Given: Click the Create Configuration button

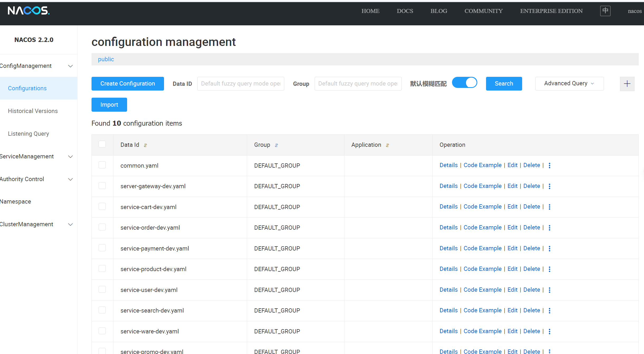Looking at the screenshot, I should pos(128,84).
